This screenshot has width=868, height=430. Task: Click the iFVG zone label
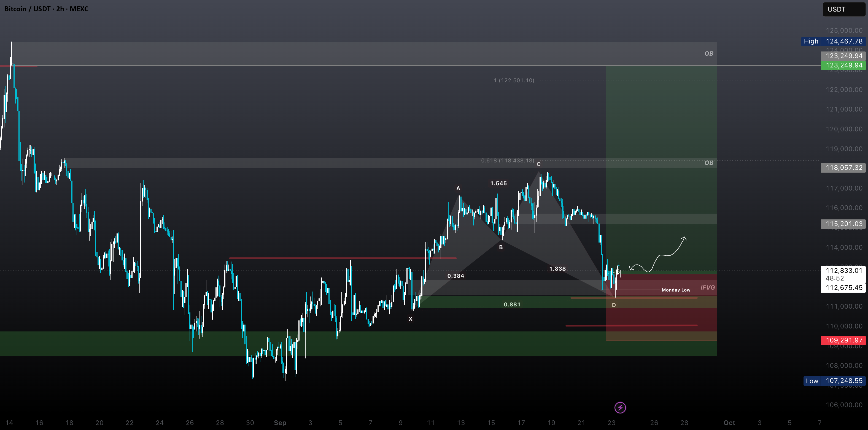(708, 287)
